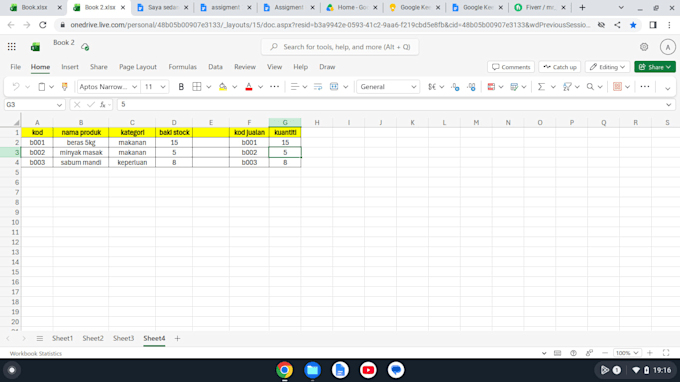This screenshot has width=680, height=382.
Task: Click the Merge cells icon
Action: 334,87
